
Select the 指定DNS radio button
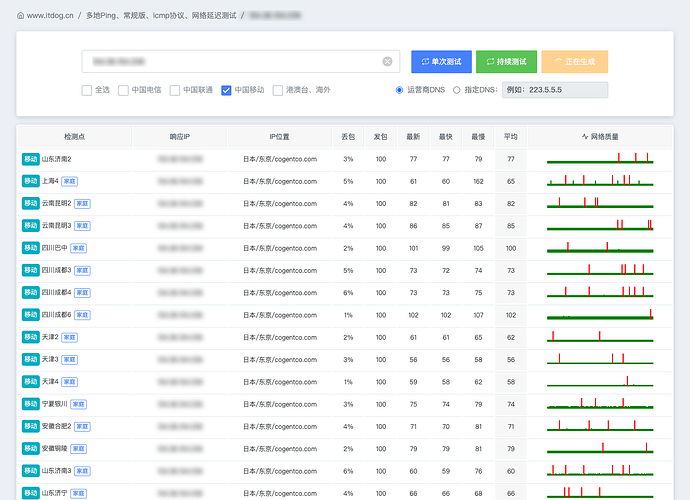click(457, 90)
